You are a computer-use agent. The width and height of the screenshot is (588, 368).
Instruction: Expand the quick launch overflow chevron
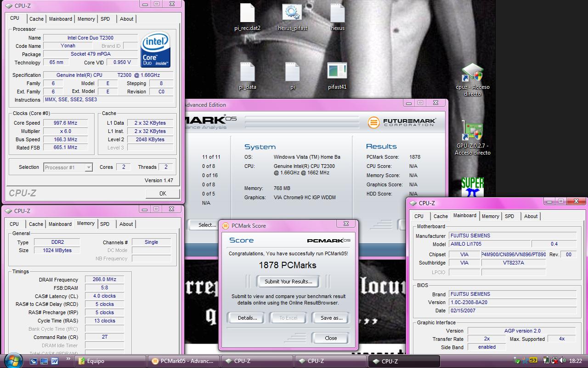coord(68,358)
